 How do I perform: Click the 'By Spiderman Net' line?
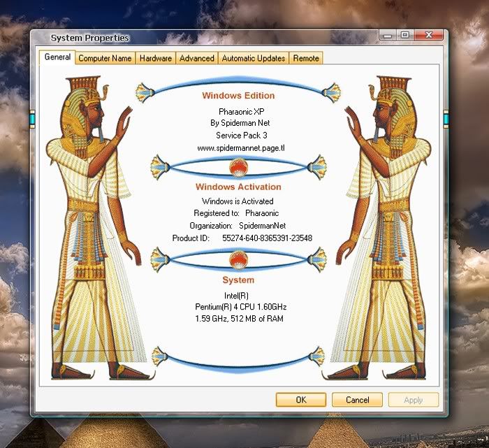pos(240,123)
